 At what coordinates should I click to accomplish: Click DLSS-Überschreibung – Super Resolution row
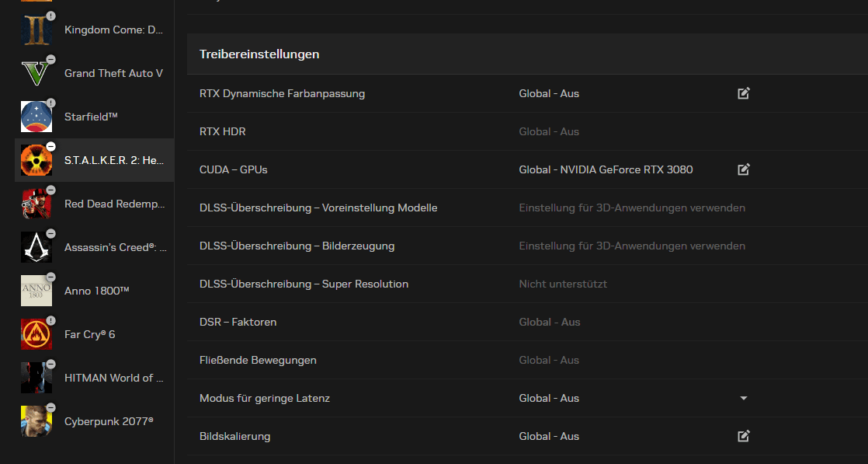pos(304,284)
